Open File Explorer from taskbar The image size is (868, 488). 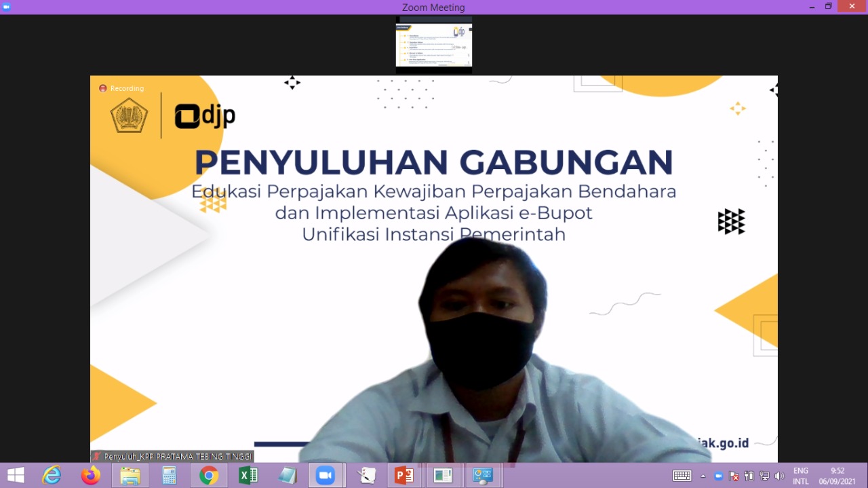(130, 476)
